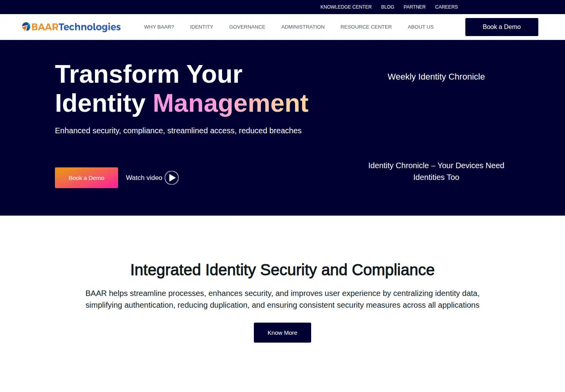
Task: Open the Weekly Identity Chronicle heading
Action: tap(436, 77)
